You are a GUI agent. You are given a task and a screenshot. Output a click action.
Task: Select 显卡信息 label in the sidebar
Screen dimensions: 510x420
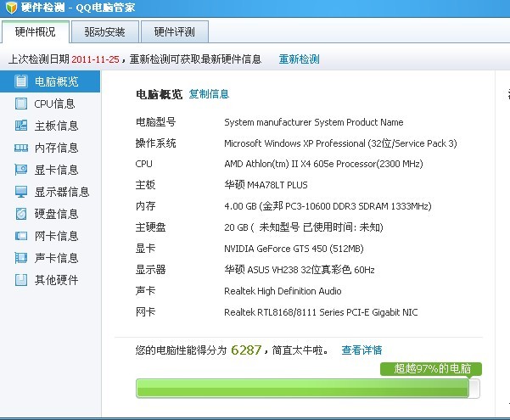pyautogui.click(x=57, y=170)
